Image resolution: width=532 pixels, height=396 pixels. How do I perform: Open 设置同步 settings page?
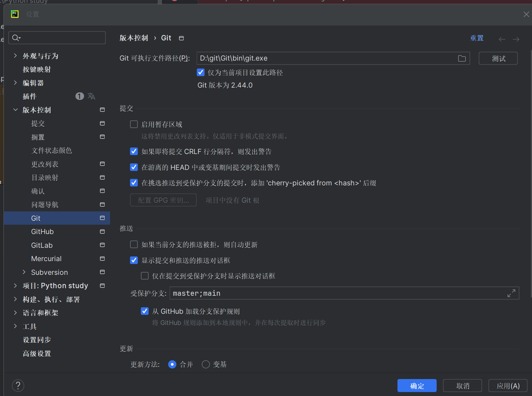[x=37, y=340]
